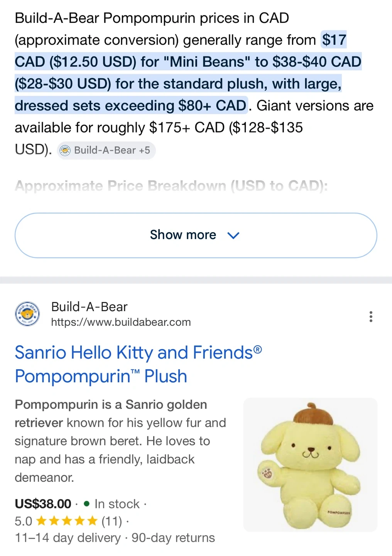Expand the AI overview with Show more
Viewport: 392px width, 556px height.
coord(196,235)
